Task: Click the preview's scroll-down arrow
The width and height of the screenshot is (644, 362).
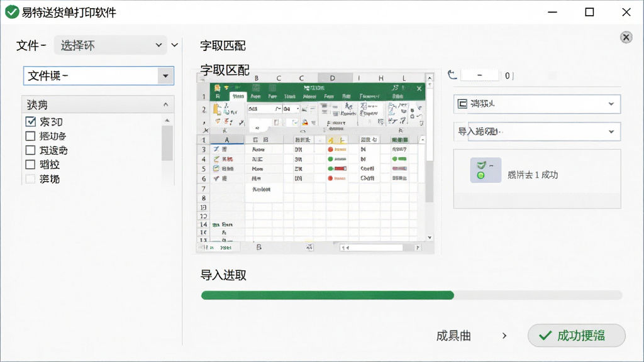Action: coord(430,238)
